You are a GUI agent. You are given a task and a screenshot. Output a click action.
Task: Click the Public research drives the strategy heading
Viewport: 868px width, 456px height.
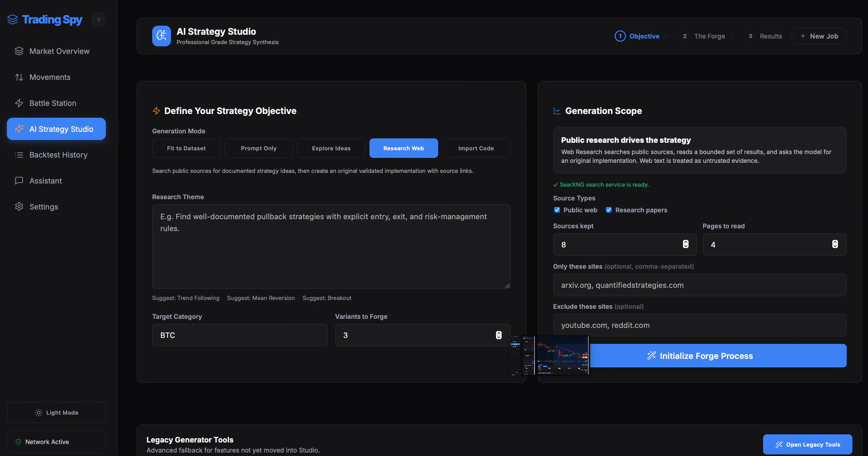point(626,140)
